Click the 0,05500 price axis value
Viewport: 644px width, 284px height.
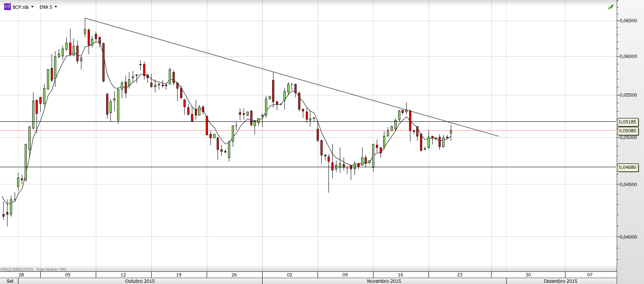coord(628,95)
